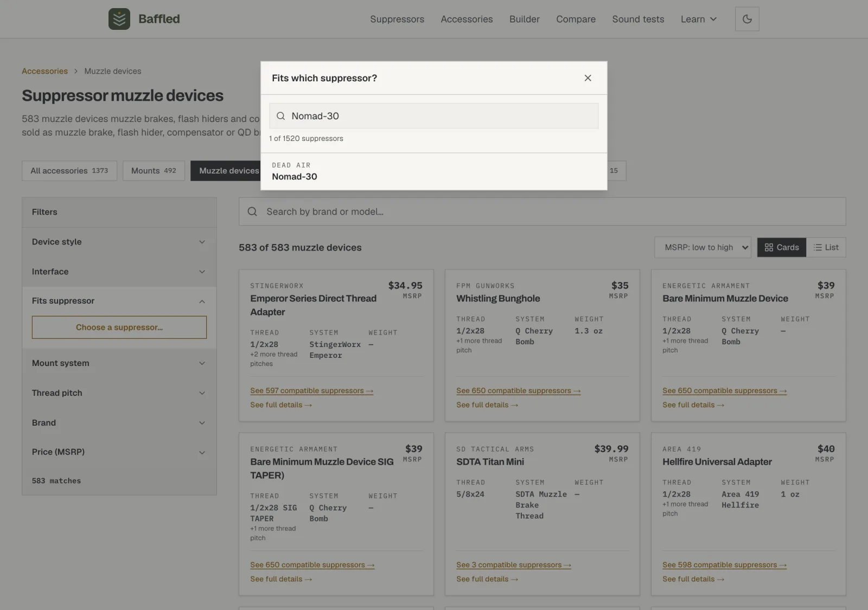See 3 compatible suppressors for SDTA Titan Mini

[514, 565]
